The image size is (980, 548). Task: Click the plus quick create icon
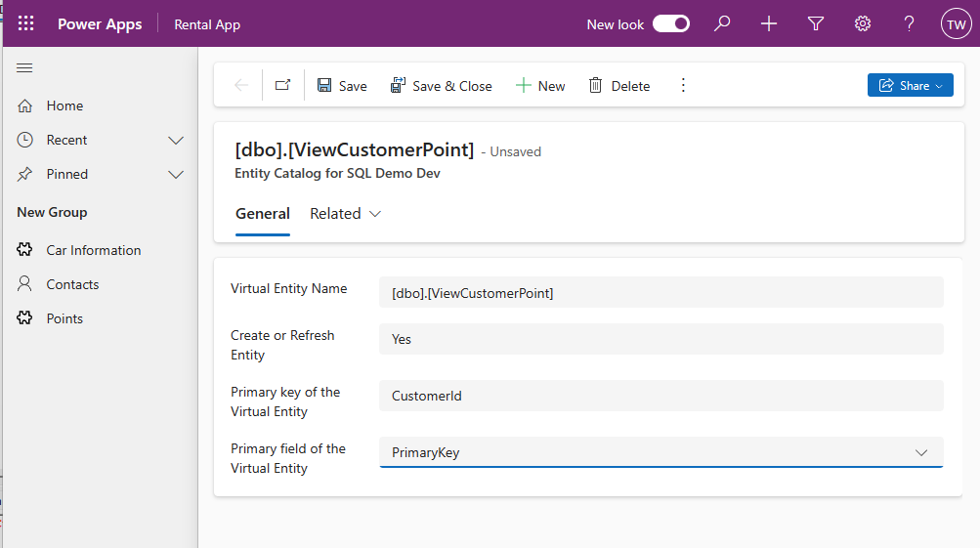[x=769, y=23]
